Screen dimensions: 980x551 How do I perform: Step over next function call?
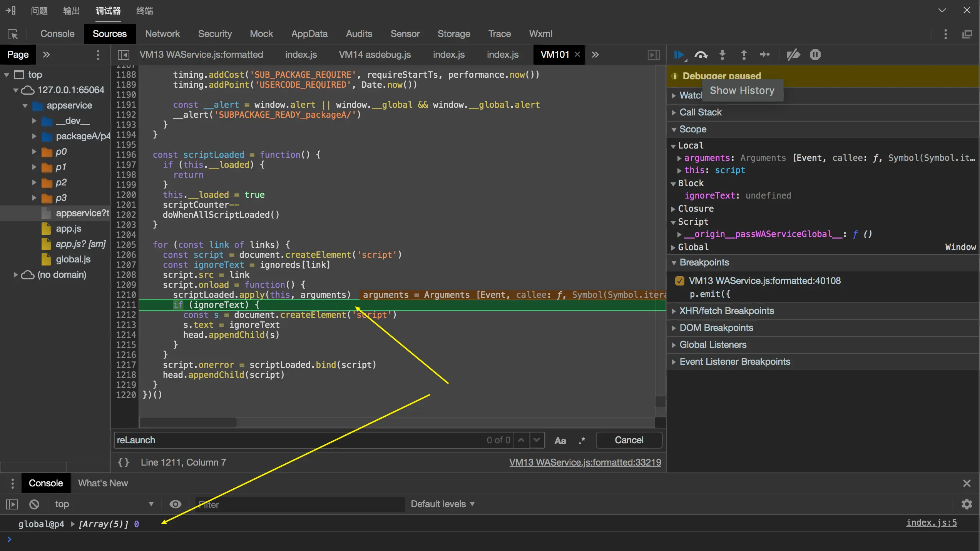[x=701, y=55]
